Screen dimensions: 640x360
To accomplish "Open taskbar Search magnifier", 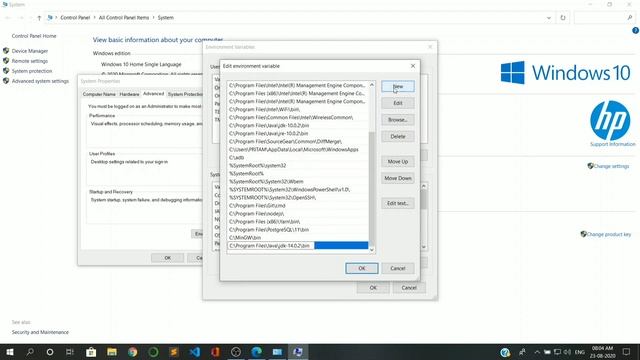I will [x=30, y=352].
